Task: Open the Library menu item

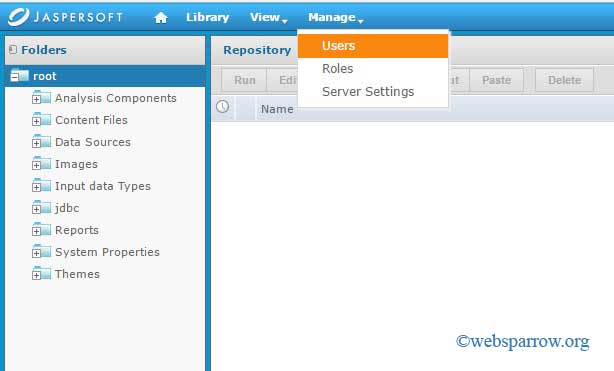Action: [x=208, y=17]
